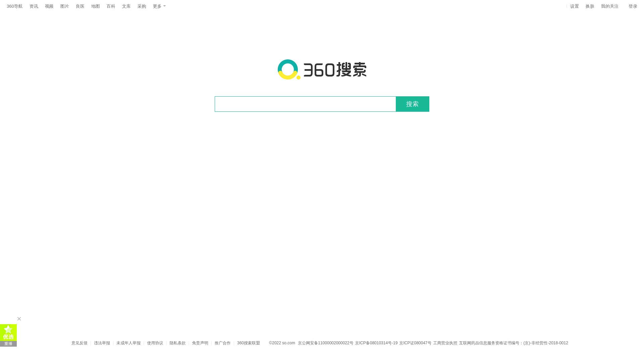
Task: Select 采购 in navigation
Action: pyautogui.click(x=142, y=6)
